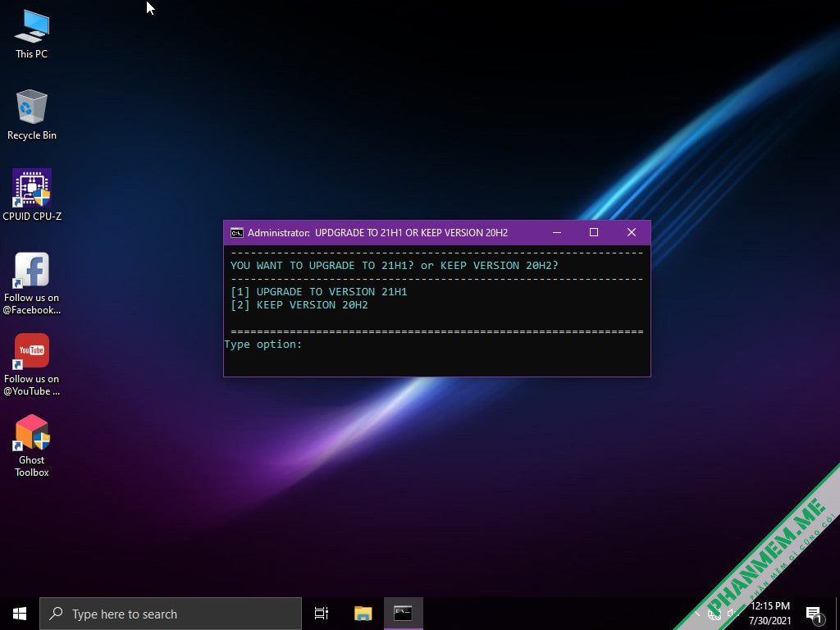
Task: Click the "[1] UPGRADE TO VERSION 21H1" line
Action: (x=319, y=292)
